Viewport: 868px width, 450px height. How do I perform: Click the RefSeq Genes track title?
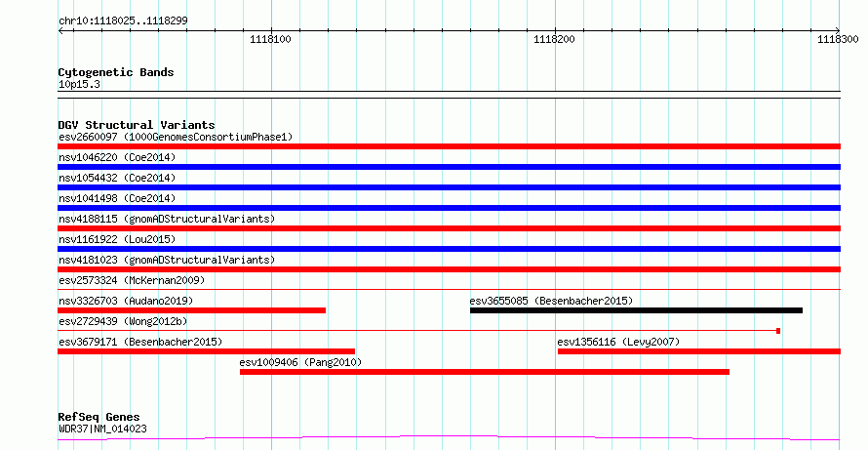(x=99, y=417)
